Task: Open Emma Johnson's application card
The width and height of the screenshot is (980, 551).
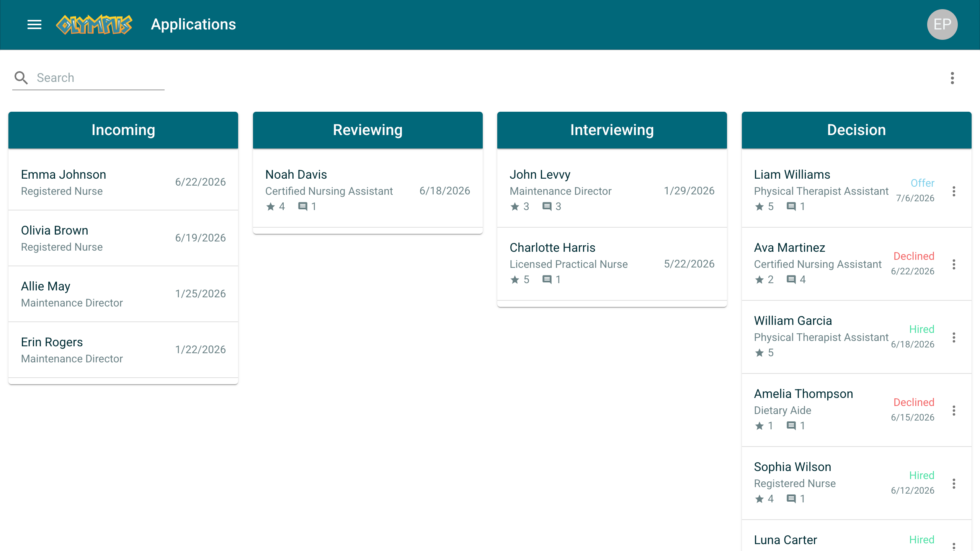Action: click(x=123, y=182)
